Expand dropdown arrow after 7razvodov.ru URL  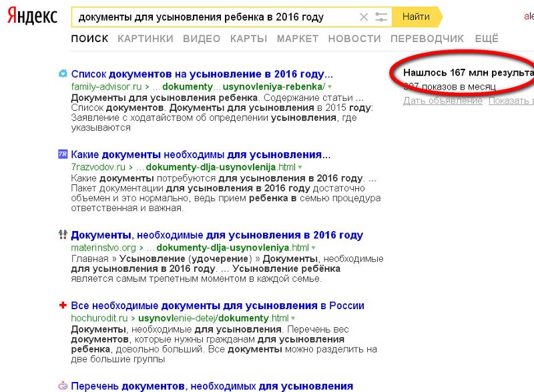pos(300,167)
